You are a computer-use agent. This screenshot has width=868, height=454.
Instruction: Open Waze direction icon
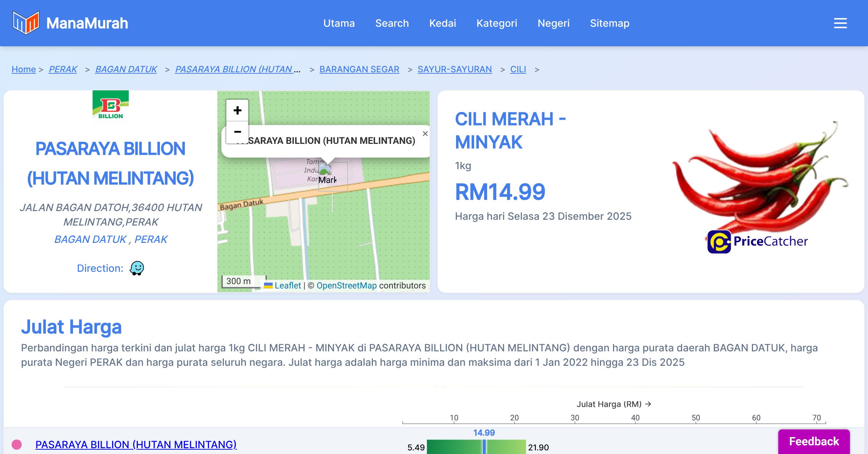click(137, 268)
